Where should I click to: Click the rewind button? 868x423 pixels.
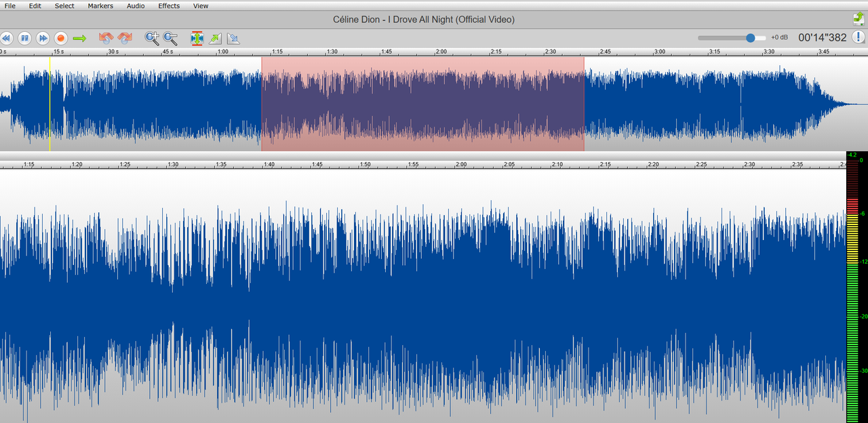pyautogui.click(x=6, y=39)
